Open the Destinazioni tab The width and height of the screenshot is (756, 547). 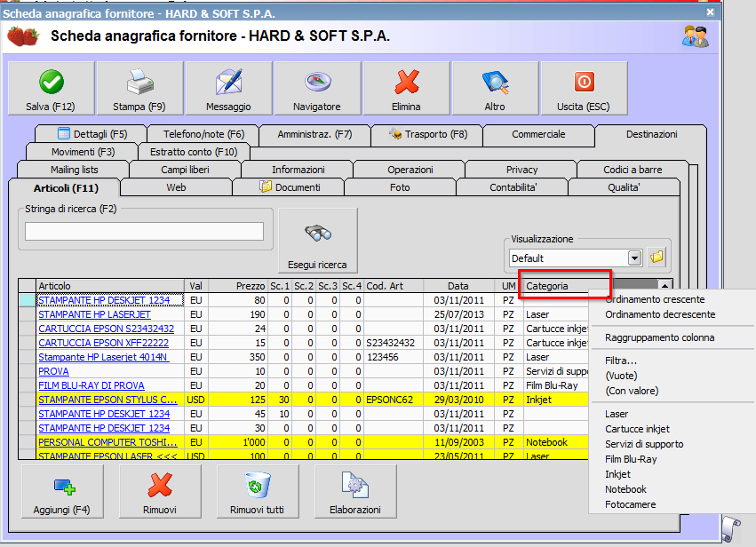[651, 134]
